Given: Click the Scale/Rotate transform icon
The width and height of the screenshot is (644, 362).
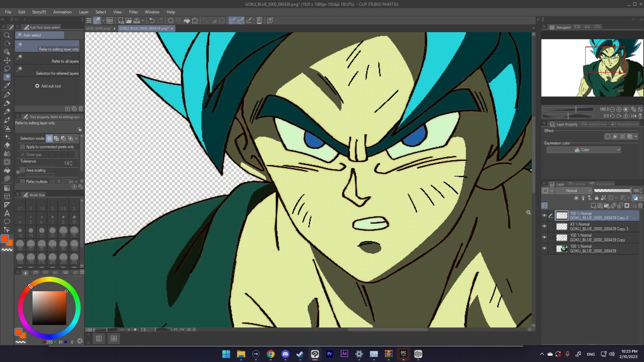Looking at the screenshot, I should [195, 20].
